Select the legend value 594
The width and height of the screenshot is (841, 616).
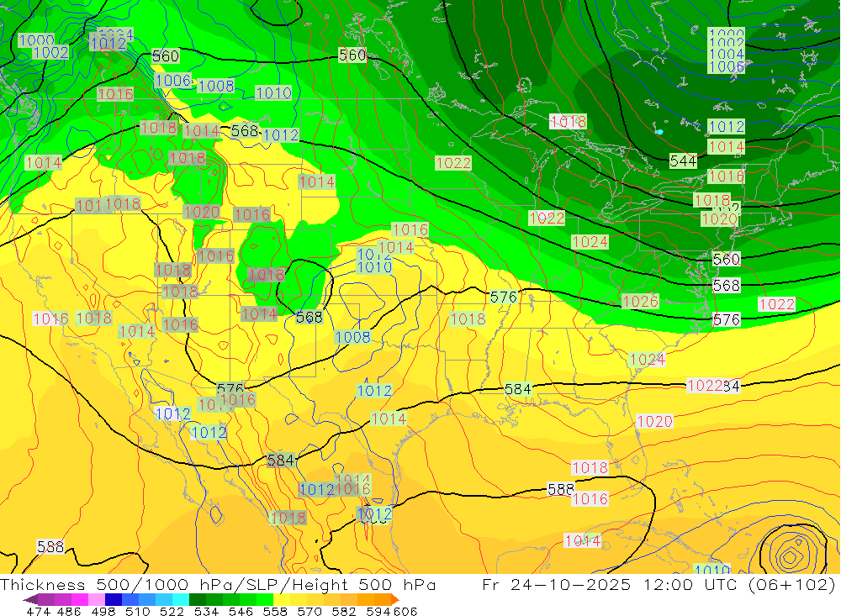coord(378,611)
